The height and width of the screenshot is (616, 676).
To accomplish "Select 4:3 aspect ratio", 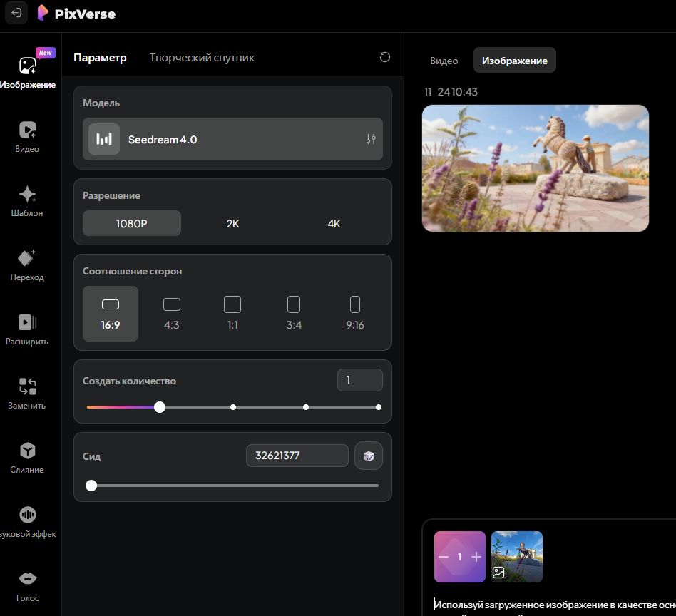I will coord(172,314).
